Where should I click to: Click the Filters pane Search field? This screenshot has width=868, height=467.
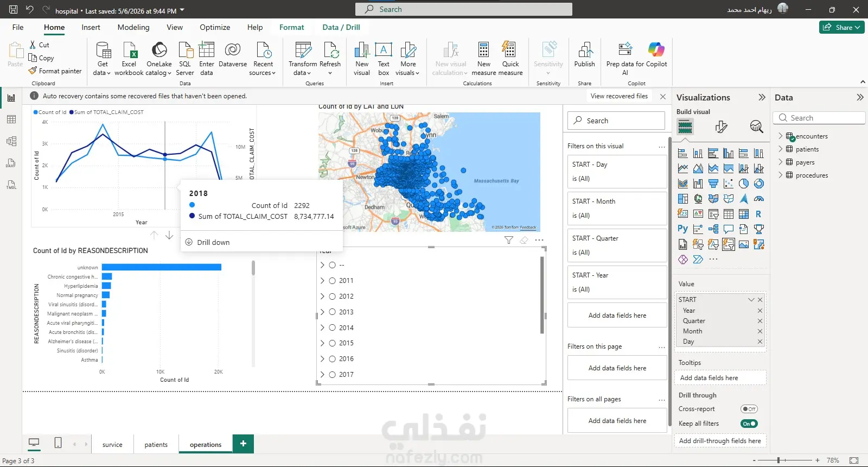coord(616,121)
